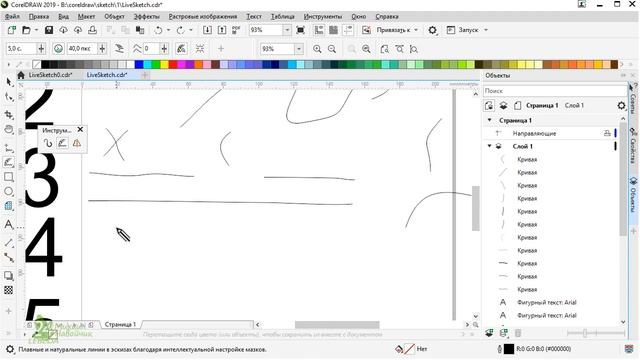Select the Transparency checkerboard tool

coord(9,290)
